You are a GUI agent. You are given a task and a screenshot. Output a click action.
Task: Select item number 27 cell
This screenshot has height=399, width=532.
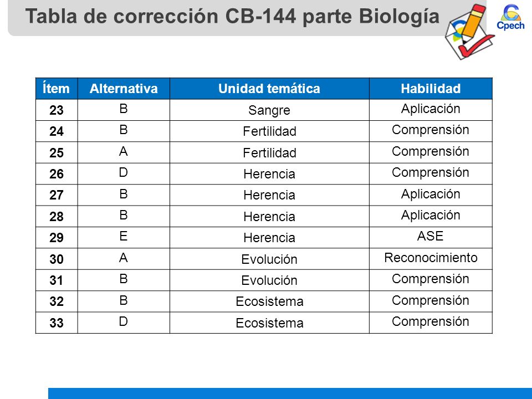(x=57, y=195)
